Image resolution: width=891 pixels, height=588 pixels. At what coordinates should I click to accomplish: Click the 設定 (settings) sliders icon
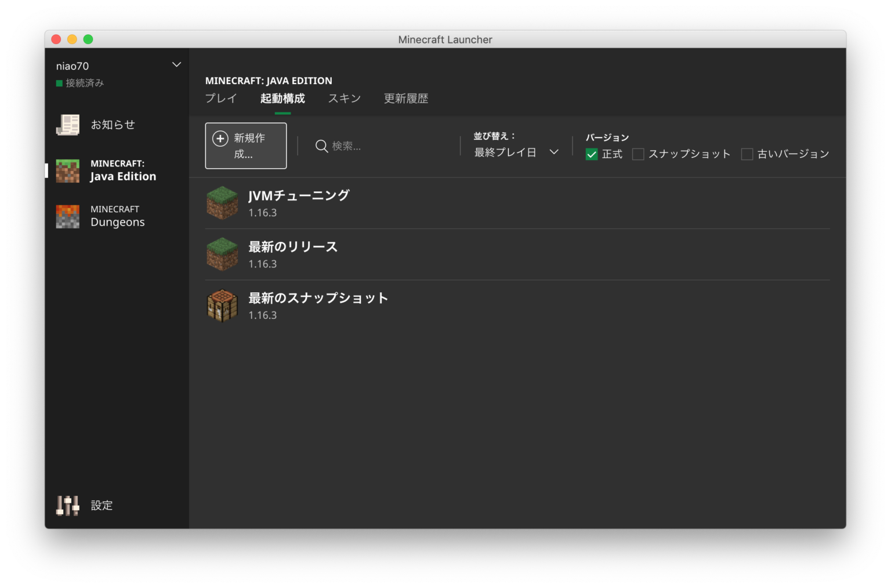[66, 505]
